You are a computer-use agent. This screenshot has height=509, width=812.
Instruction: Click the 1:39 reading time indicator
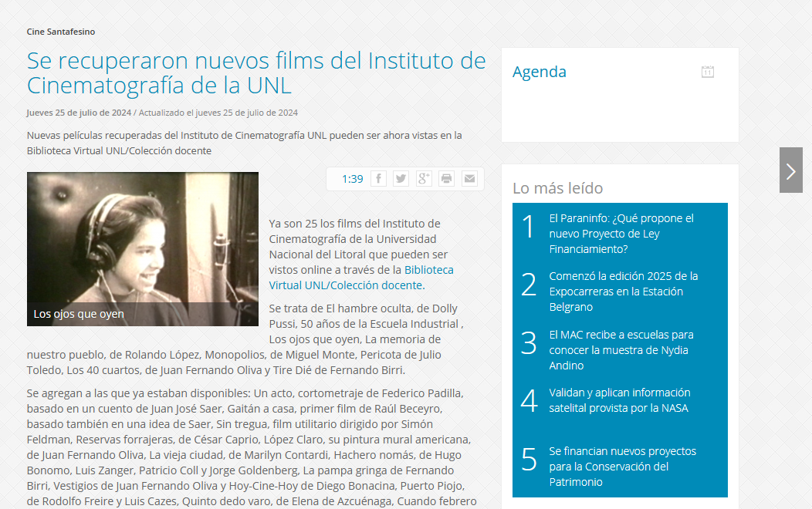coord(352,178)
